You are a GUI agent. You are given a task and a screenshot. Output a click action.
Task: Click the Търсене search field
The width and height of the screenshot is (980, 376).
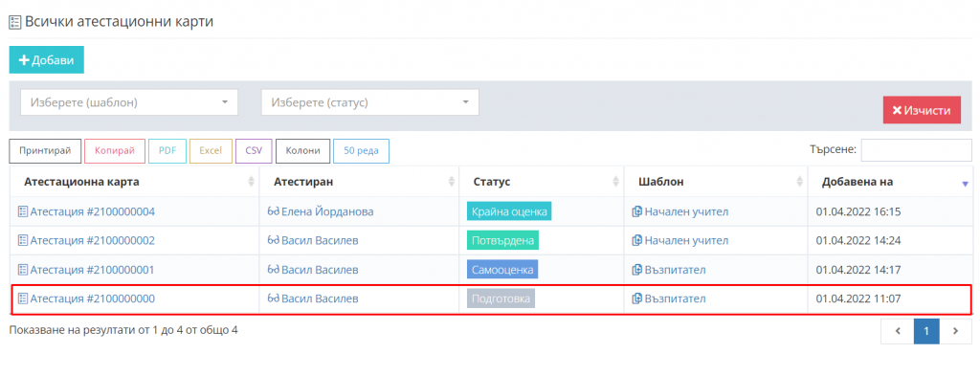[x=916, y=150]
